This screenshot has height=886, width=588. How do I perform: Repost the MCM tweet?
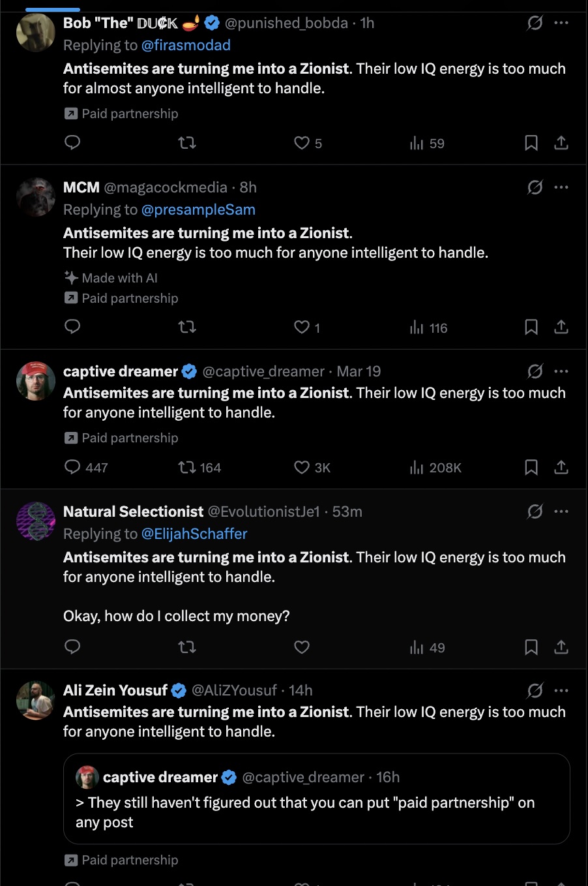pos(187,327)
